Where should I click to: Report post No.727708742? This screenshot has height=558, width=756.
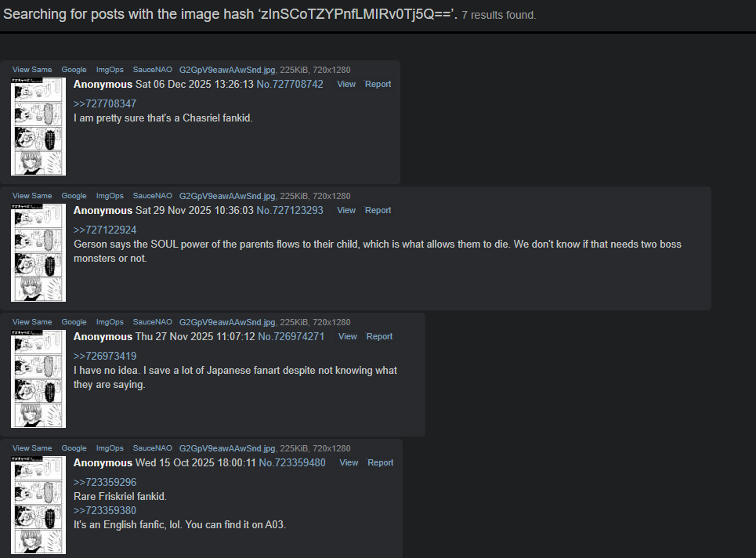[378, 84]
